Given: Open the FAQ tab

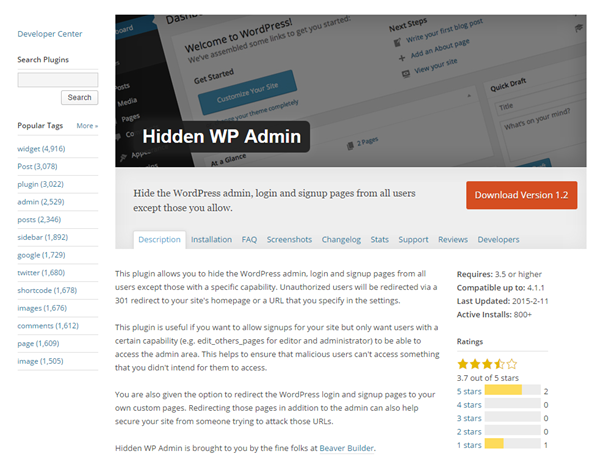Looking at the screenshot, I should click(x=249, y=239).
